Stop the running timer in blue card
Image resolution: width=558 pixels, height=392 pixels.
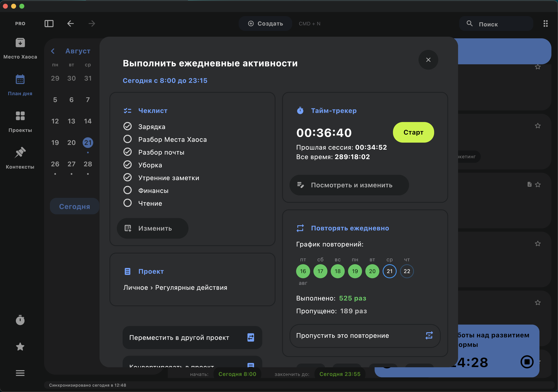click(x=527, y=362)
